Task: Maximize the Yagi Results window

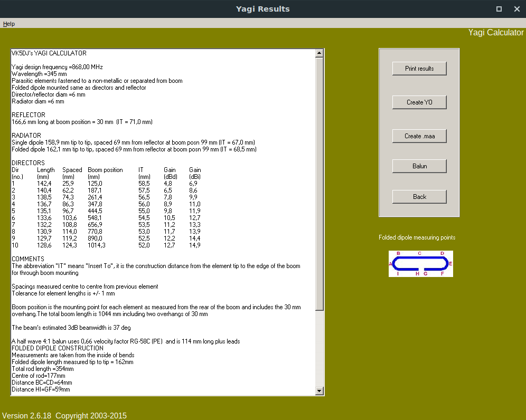Action: [x=499, y=9]
